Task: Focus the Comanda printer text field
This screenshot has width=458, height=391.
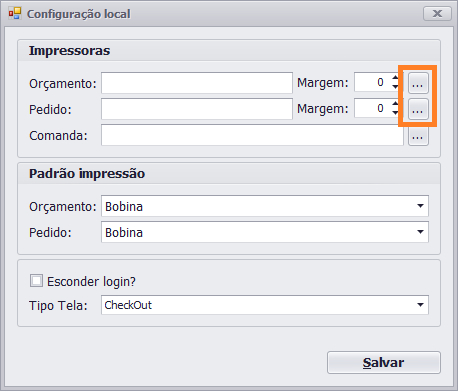Action: pyautogui.click(x=252, y=135)
